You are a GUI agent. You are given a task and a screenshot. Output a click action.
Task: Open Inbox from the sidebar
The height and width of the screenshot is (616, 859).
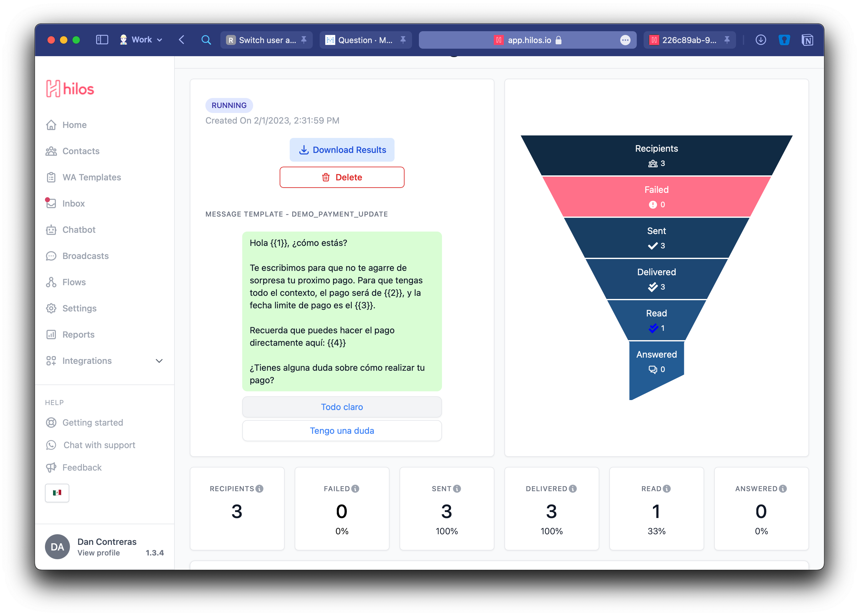tap(73, 204)
